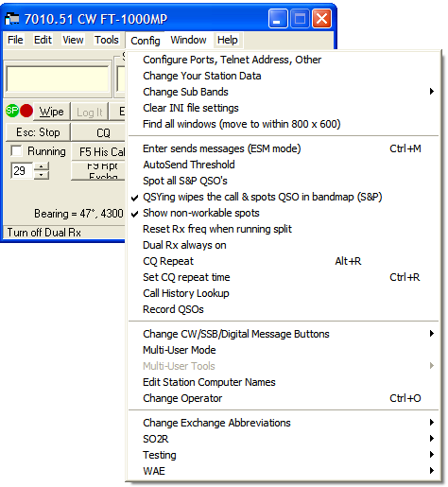
Task: Click the callsign entry field
Action: coord(58,79)
